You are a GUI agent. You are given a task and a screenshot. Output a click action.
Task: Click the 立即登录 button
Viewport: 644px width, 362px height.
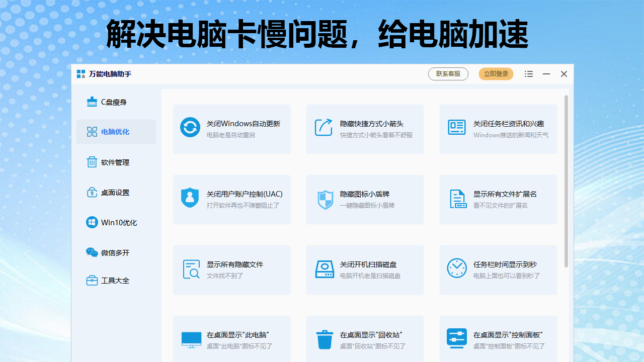pos(496,74)
